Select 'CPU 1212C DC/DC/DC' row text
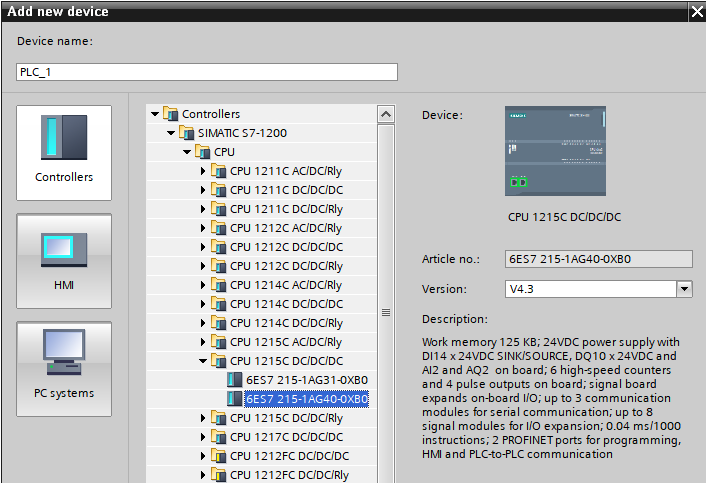 coord(286,247)
